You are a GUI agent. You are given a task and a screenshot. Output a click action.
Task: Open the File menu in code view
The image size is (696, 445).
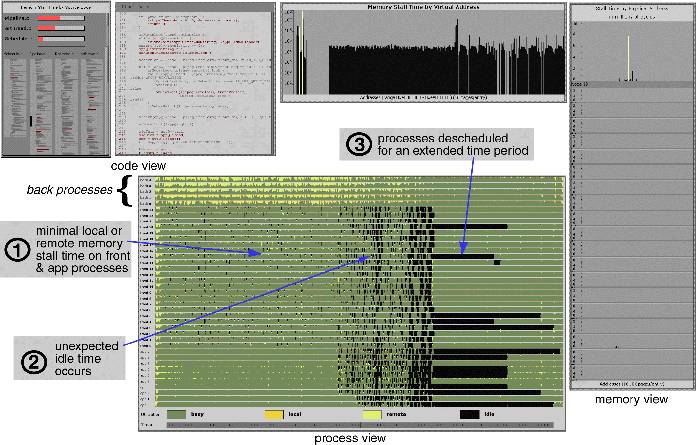coord(126,7)
